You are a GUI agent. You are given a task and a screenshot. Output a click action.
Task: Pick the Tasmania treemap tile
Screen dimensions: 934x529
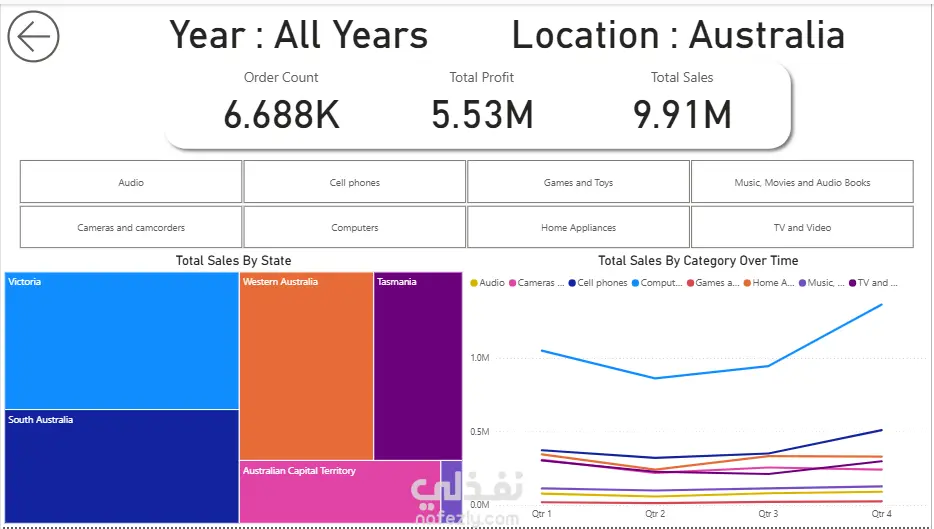pyautogui.click(x=418, y=366)
